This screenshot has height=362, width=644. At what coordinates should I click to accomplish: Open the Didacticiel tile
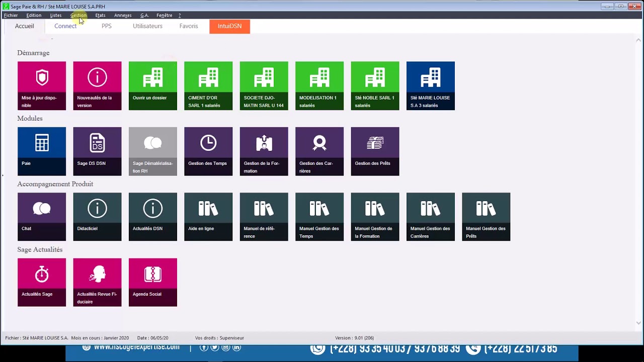pyautogui.click(x=97, y=217)
